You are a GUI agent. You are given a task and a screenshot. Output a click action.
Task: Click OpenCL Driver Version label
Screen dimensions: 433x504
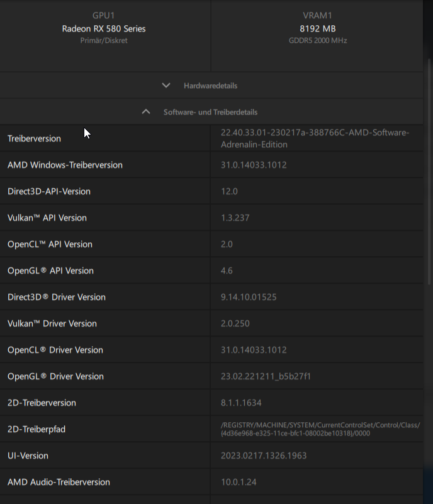pyautogui.click(x=55, y=350)
